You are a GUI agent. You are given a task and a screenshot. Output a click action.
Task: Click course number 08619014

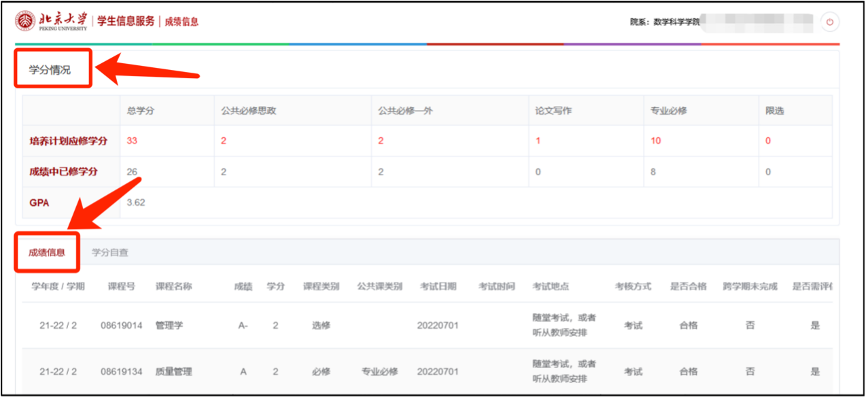pyautogui.click(x=121, y=325)
